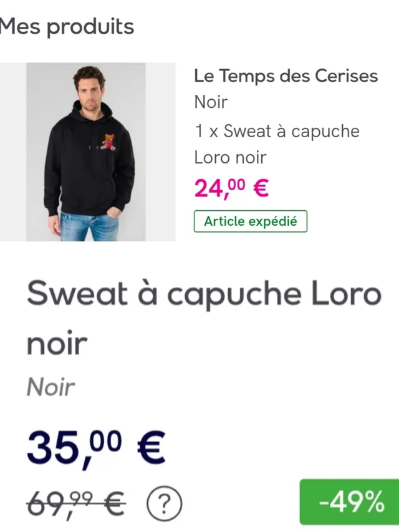Click the pink 24,00 € price
The height and width of the screenshot is (532, 399).
click(231, 188)
